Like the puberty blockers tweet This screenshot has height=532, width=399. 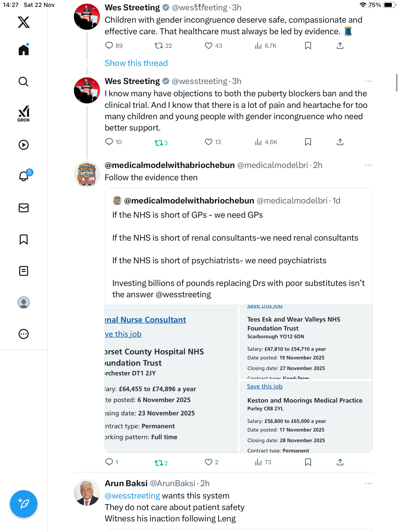(x=209, y=142)
